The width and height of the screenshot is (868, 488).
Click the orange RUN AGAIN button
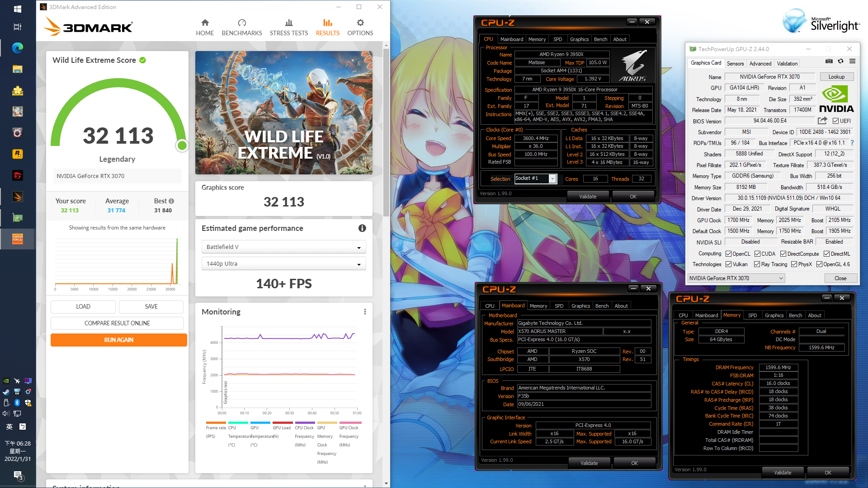coord(119,340)
